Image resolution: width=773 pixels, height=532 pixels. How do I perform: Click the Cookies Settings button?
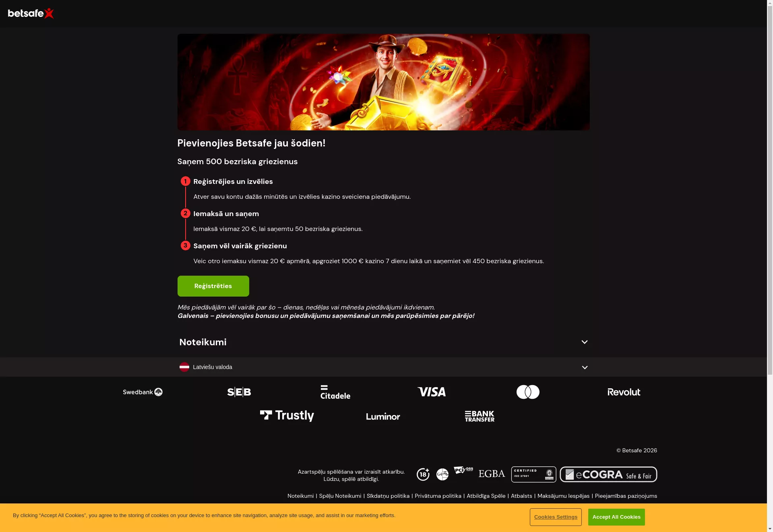556,517
